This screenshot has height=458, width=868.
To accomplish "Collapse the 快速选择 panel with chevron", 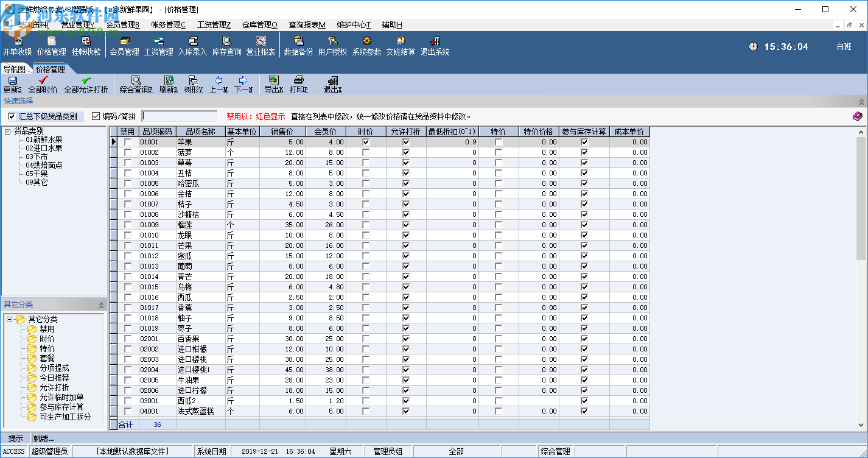I will coord(861,101).
